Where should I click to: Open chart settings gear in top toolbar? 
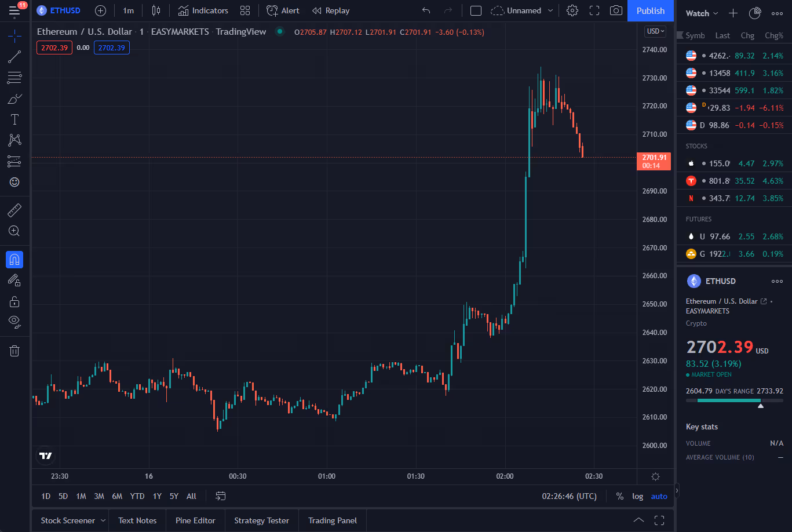pos(572,10)
